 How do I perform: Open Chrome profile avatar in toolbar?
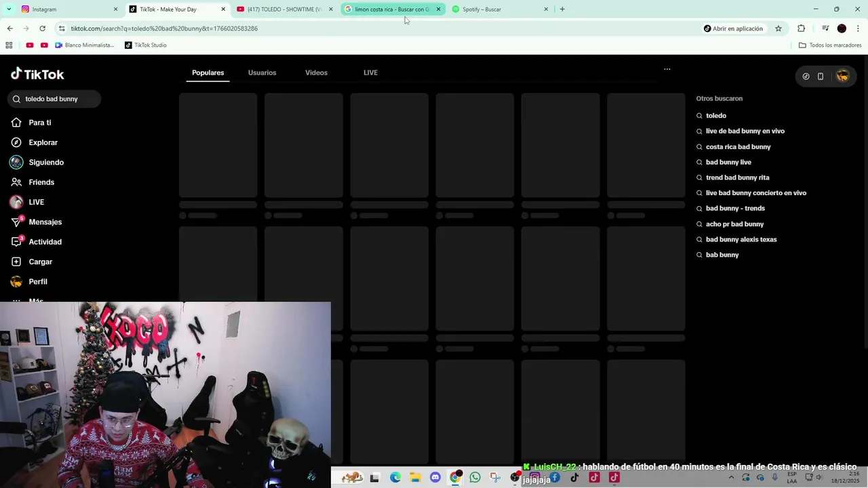tap(842, 28)
